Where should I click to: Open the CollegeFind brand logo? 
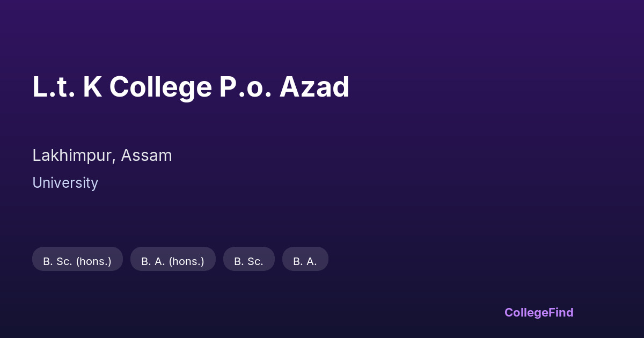(539, 312)
